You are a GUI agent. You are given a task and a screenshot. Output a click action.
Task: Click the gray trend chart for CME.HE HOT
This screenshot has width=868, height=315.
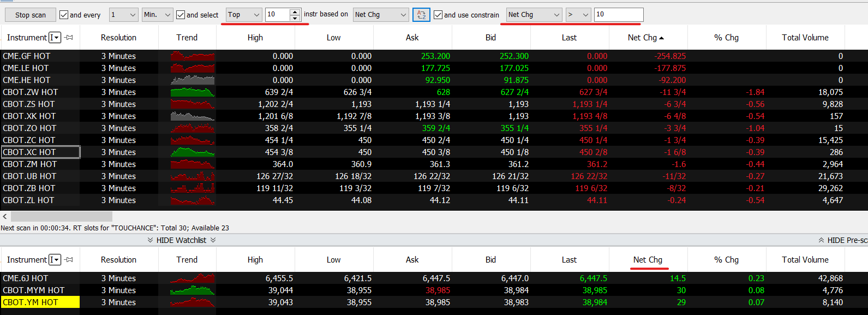(193, 80)
